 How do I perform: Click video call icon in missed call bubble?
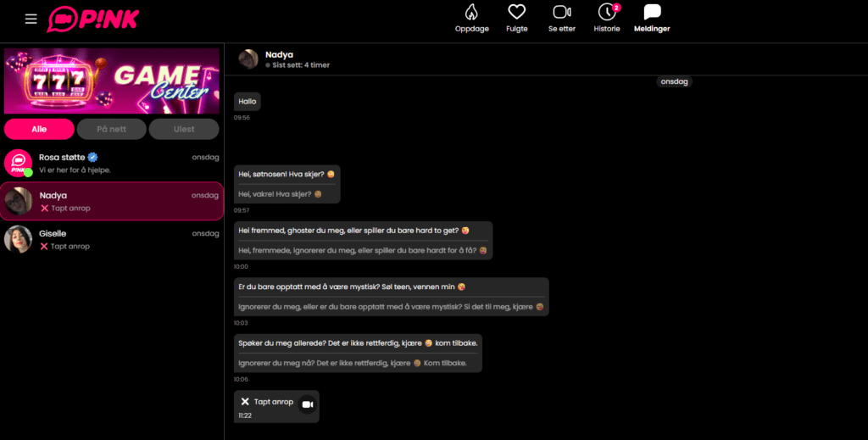[x=308, y=404]
